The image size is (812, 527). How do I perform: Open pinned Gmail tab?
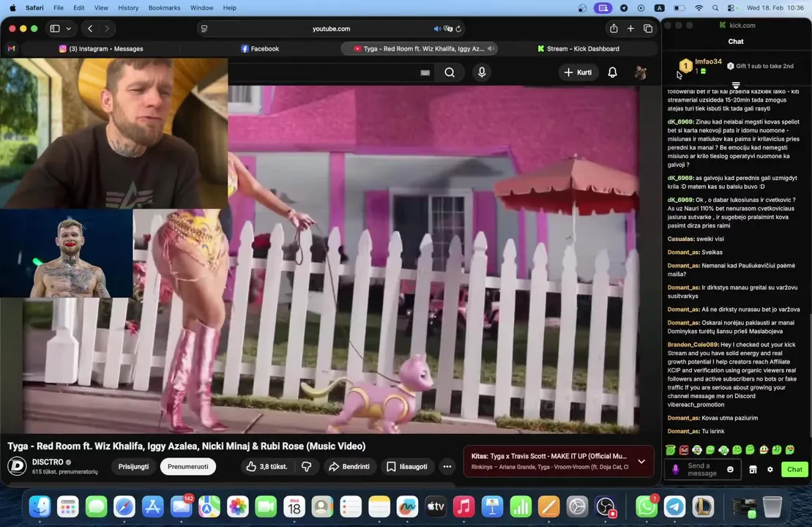(12, 48)
